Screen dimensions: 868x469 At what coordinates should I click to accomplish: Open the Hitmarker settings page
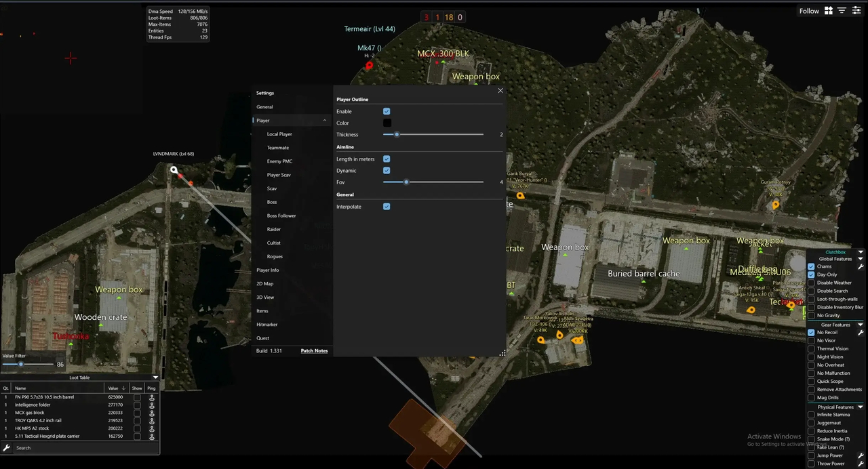coord(267,324)
